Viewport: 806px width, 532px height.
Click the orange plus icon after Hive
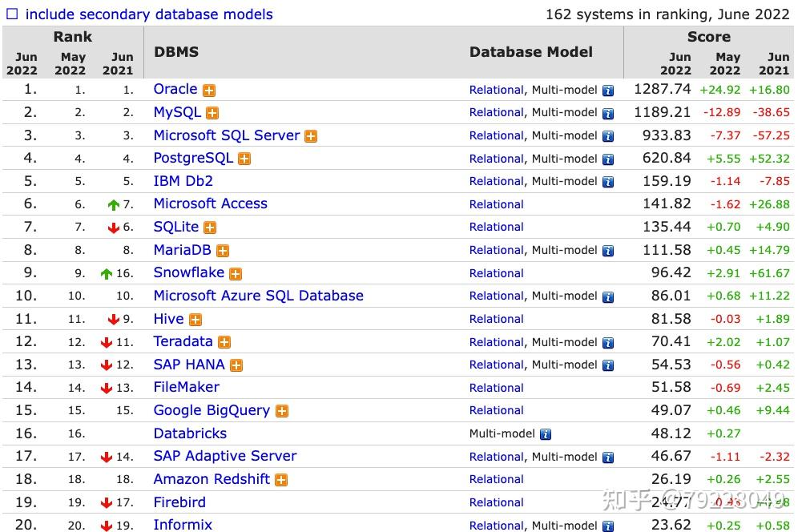coord(195,320)
